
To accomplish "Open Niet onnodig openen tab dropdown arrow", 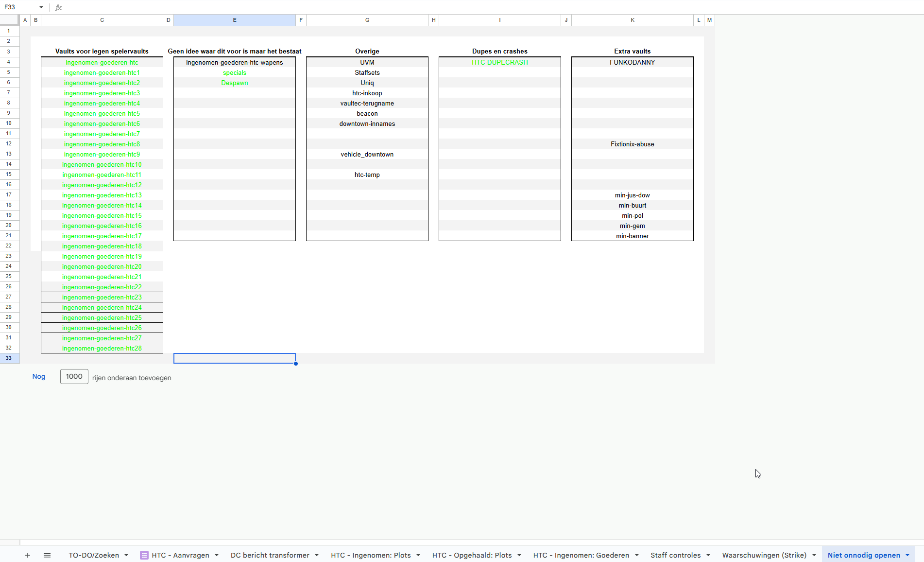I will (907, 555).
